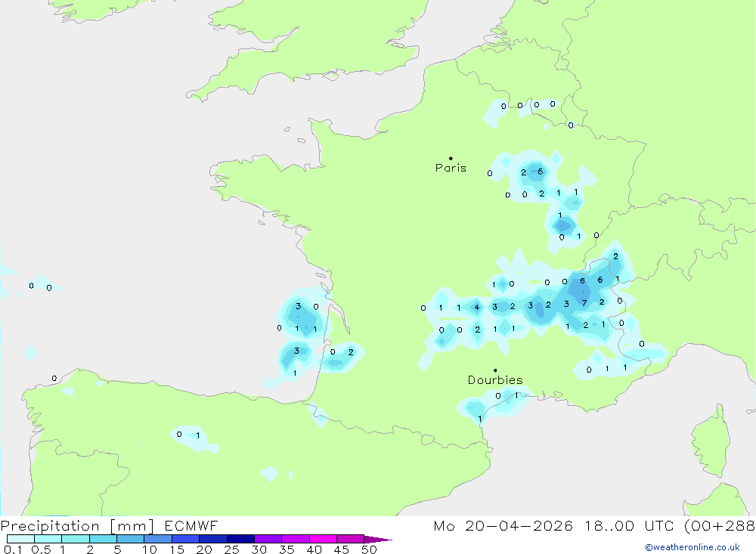
Task: Click the black dot marker above Dourbies
Action: tap(495, 370)
